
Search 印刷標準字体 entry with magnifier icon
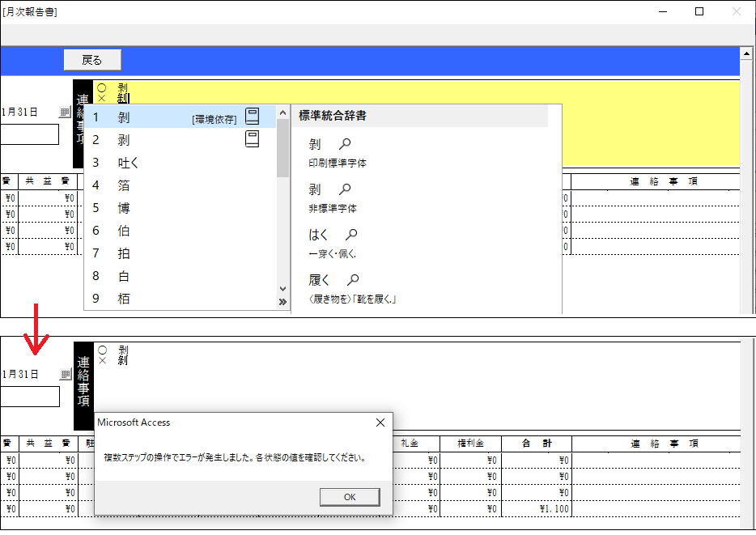coord(345,145)
